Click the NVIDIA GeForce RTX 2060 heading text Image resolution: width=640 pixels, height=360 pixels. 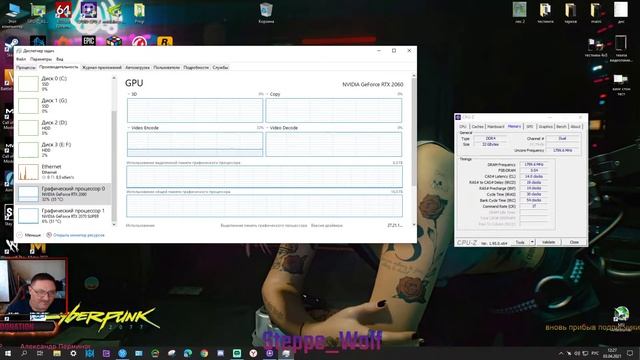pyautogui.click(x=372, y=84)
